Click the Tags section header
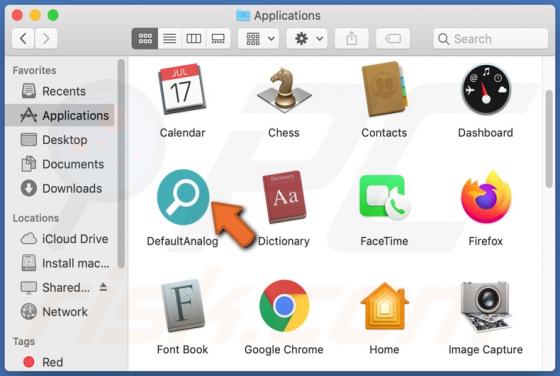This screenshot has width=560, height=376. pyautogui.click(x=24, y=341)
